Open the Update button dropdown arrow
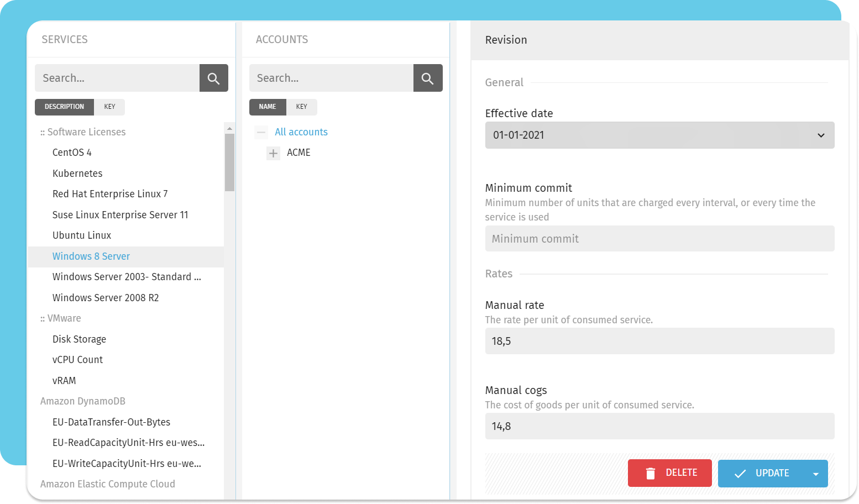The height and width of the screenshot is (504, 859). pyautogui.click(x=815, y=474)
